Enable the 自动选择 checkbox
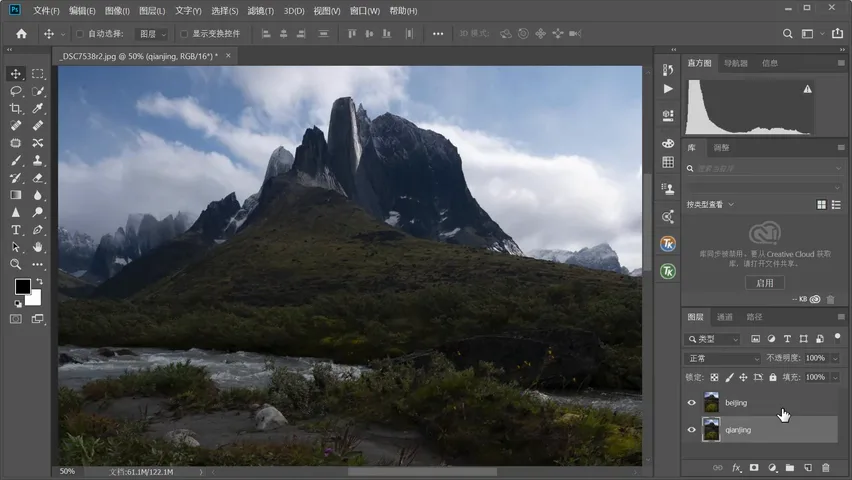Screen dimensions: 852x480 pyautogui.click(x=80, y=34)
